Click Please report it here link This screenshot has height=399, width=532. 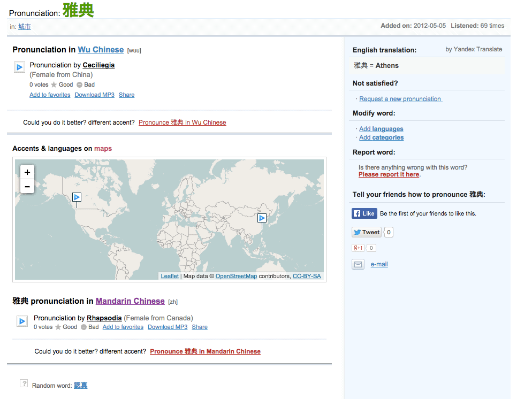point(389,174)
